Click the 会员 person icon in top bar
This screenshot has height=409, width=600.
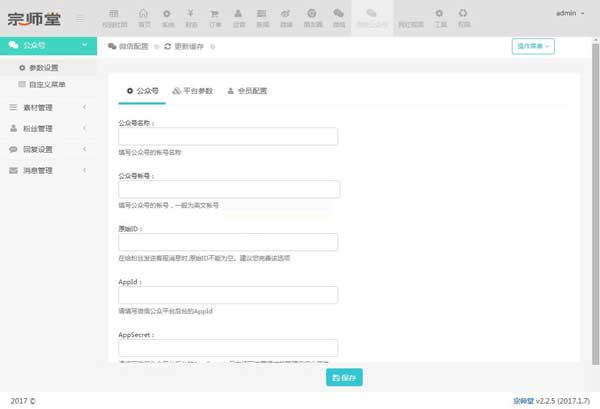[238, 16]
